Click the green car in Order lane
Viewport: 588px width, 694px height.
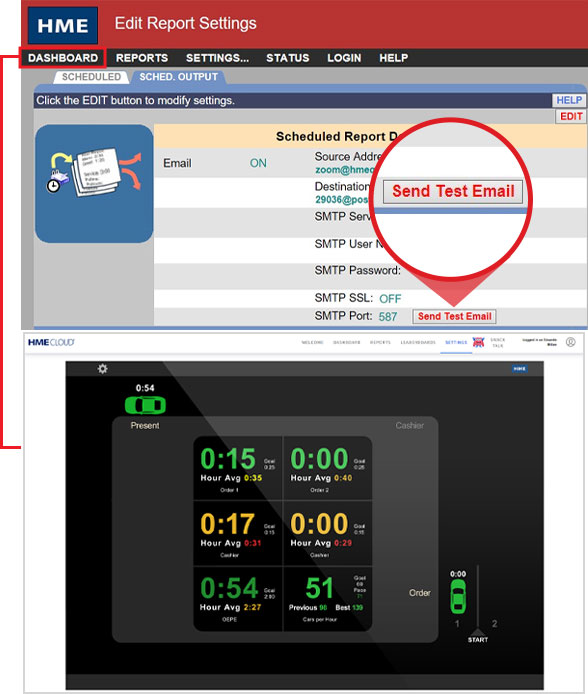point(458,597)
